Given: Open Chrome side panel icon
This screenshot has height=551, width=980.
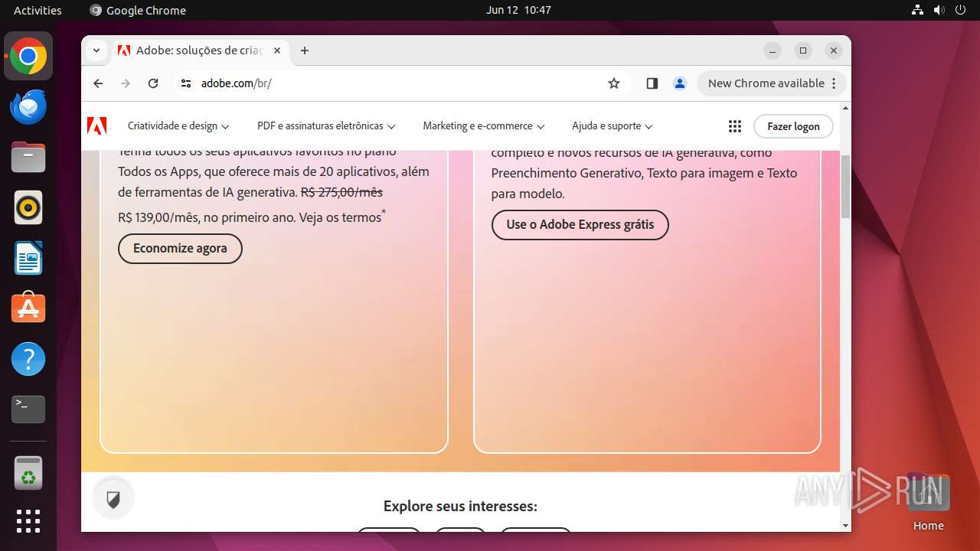Looking at the screenshot, I should (x=652, y=83).
